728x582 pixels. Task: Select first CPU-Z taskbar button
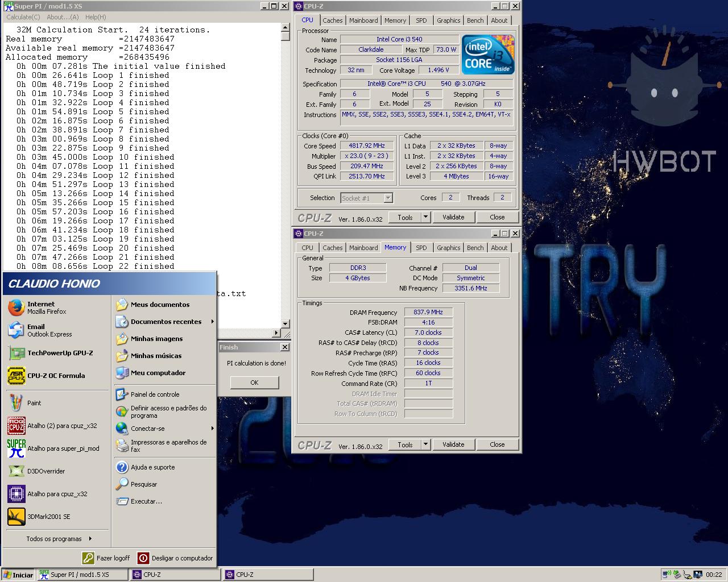175,575
